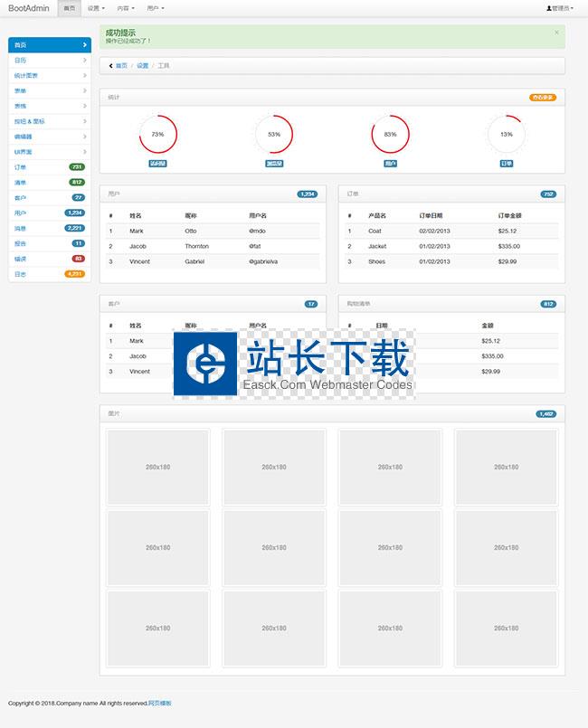Image resolution: width=588 pixels, height=728 pixels.
Task: Click the 'Shoes' product cell
Action: [376, 262]
